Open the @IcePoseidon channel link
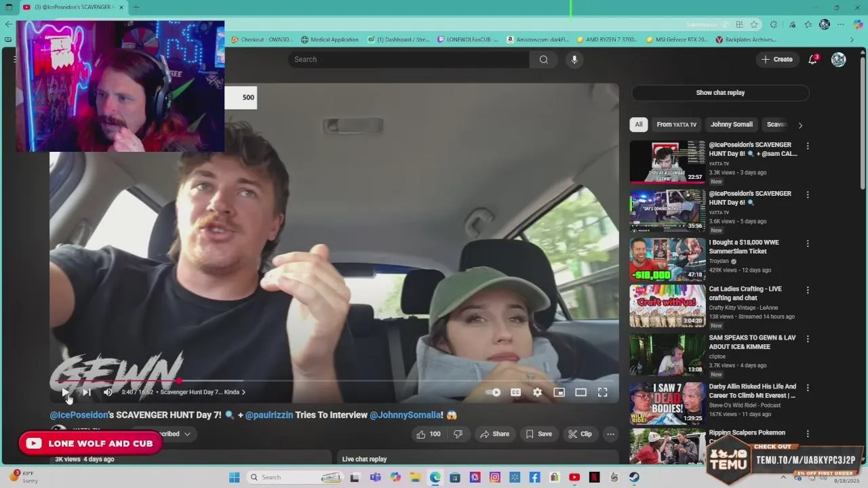This screenshot has width=868, height=488. click(x=79, y=415)
